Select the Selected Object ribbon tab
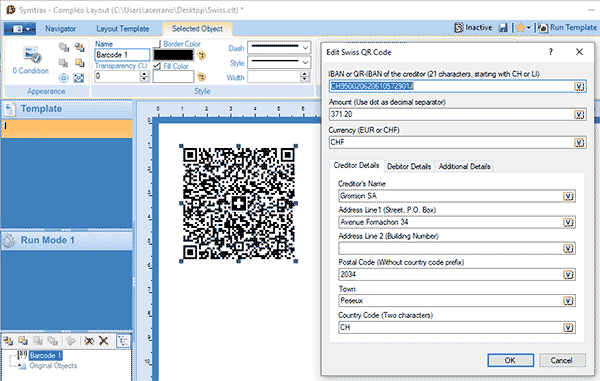This screenshot has height=381, width=600. [x=197, y=29]
